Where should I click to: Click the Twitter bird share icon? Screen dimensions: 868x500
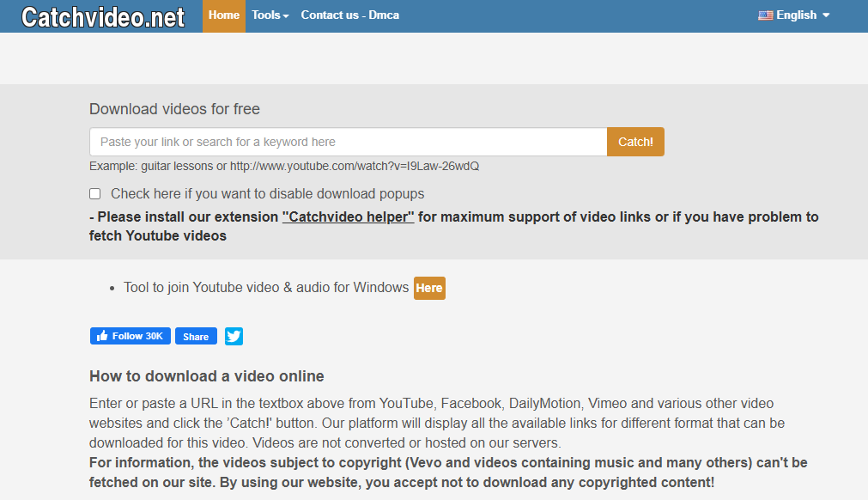[233, 336]
